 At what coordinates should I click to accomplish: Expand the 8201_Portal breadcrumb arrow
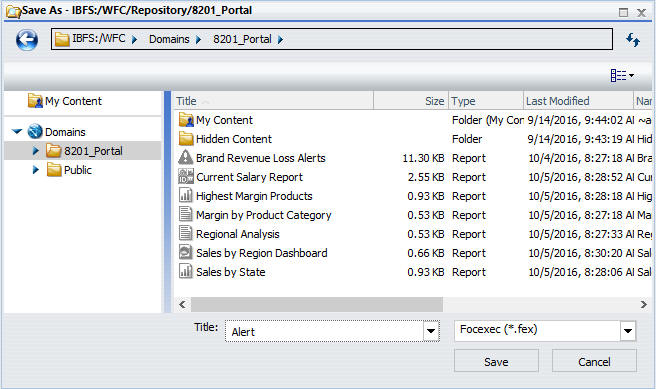point(280,40)
